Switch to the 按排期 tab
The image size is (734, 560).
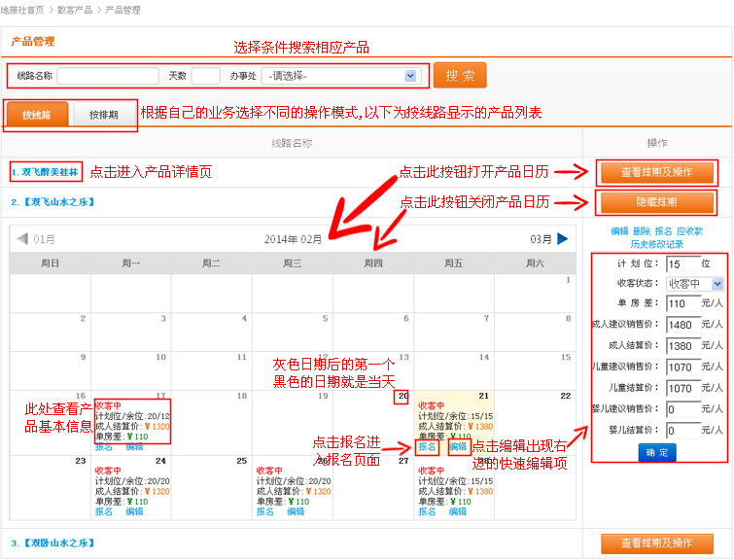point(103,115)
